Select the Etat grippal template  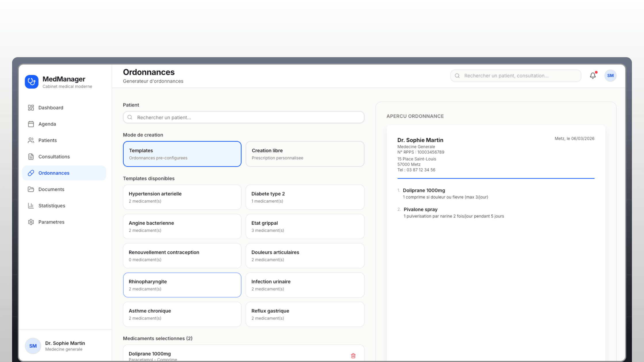pyautogui.click(x=305, y=226)
